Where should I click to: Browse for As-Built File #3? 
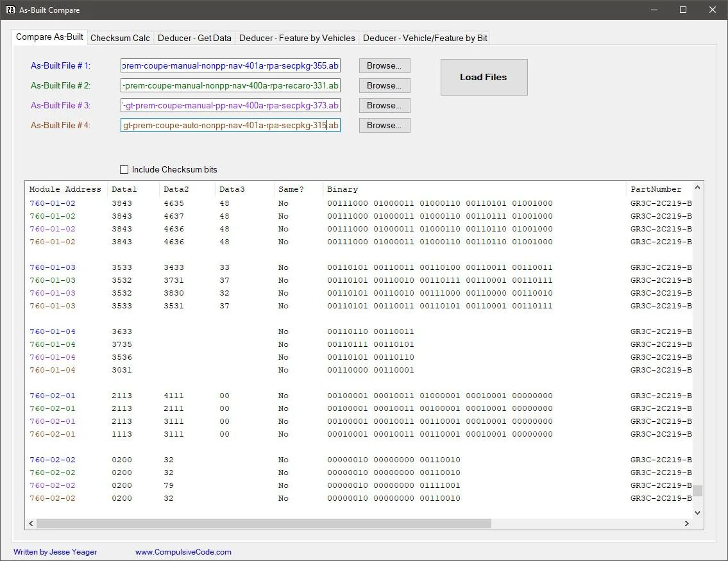pos(384,106)
